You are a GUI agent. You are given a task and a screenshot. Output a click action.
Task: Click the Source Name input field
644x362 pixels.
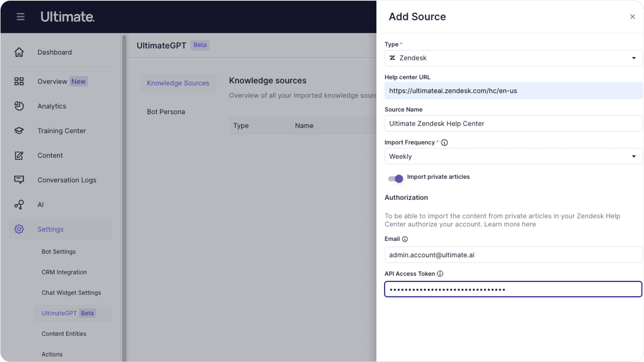coord(513,124)
